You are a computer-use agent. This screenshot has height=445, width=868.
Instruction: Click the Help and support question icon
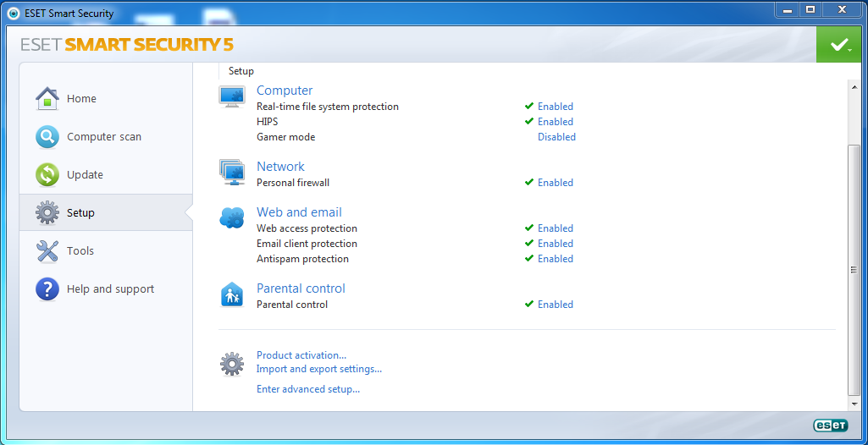[47, 289]
